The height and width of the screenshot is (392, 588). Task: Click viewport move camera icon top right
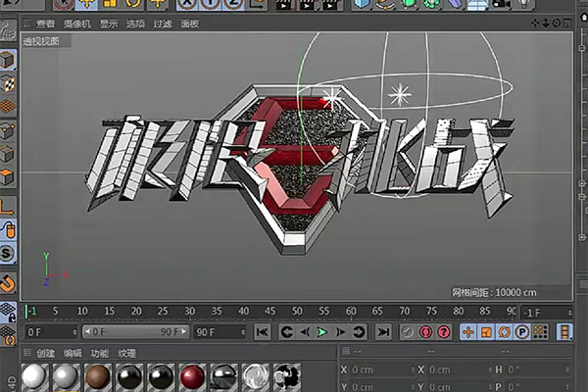(535, 24)
